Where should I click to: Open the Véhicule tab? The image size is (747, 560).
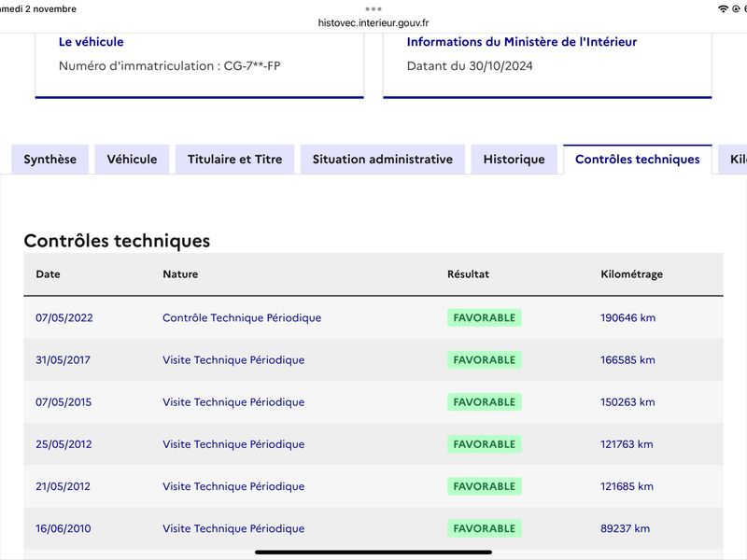[x=132, y=159]
